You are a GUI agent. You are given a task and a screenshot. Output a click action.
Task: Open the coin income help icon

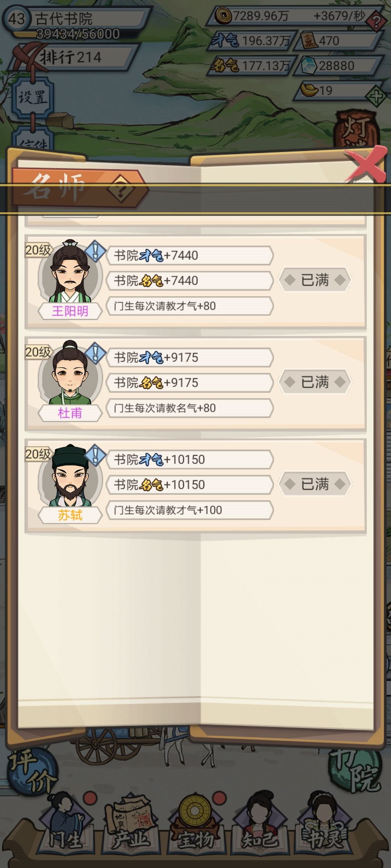pyautogui.click(x=376, y=22)
